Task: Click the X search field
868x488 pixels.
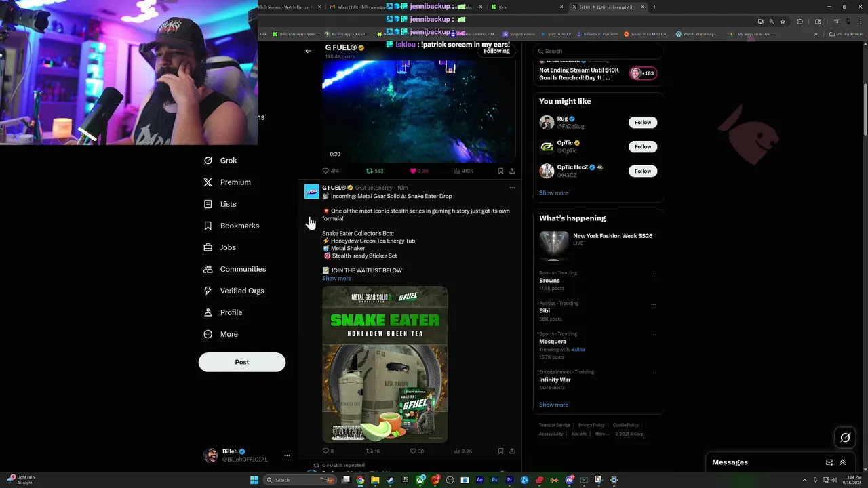Action: (597, 51)
